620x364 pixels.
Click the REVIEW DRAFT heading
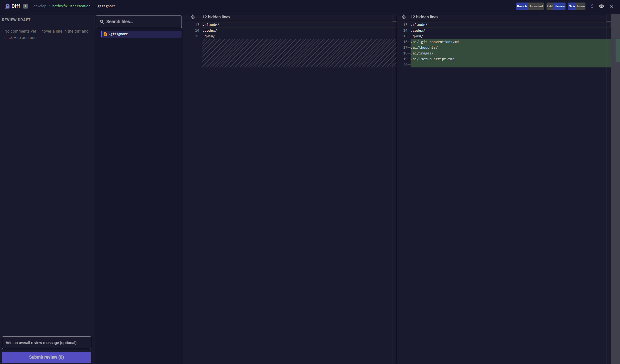16,20
